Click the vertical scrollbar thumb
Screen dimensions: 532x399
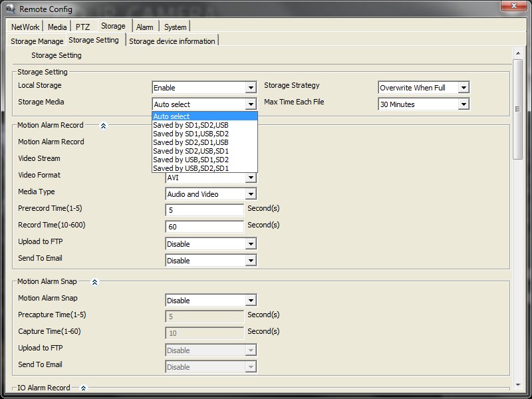(518, 109)
